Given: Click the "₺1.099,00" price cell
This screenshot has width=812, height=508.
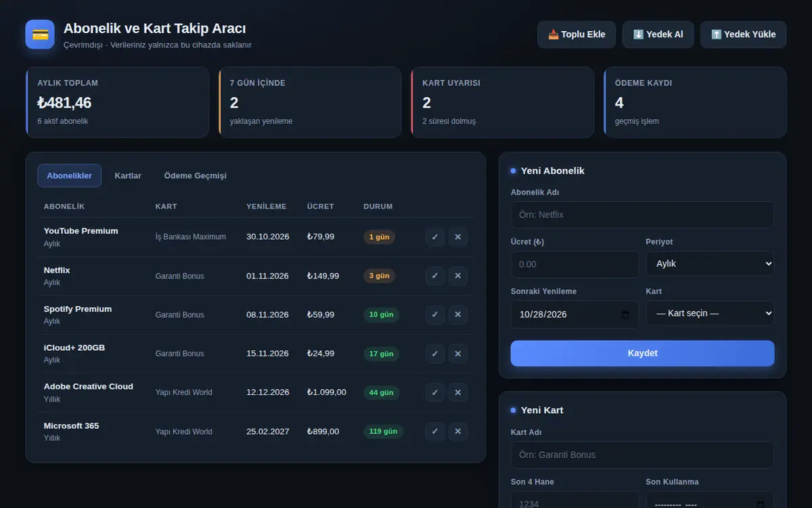Looking at the screenshot, I should tap(327, 392).
